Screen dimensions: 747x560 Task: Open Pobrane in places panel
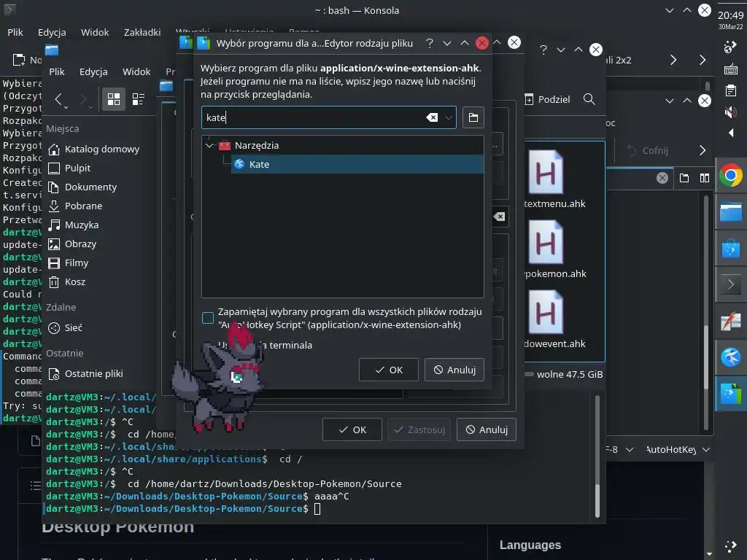tap(75, 206)
